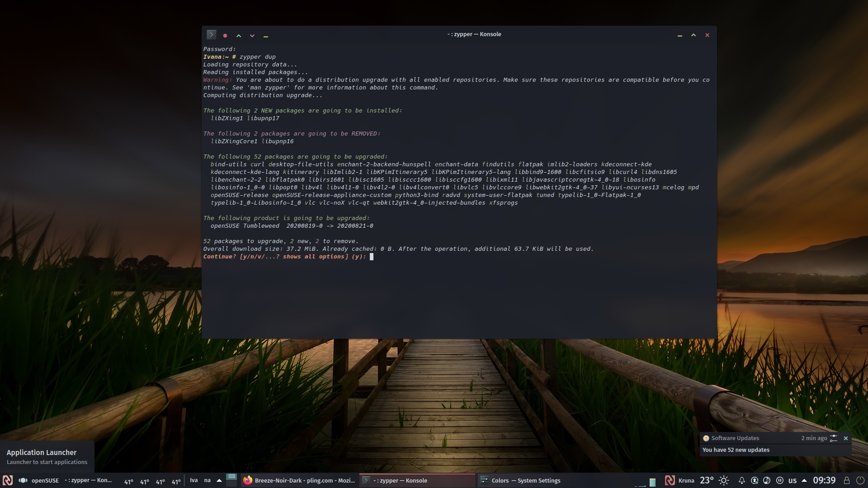
Task: Click the red dot button in Konsole titlebar
Action: pyautogui.click(x=225, y=35)
